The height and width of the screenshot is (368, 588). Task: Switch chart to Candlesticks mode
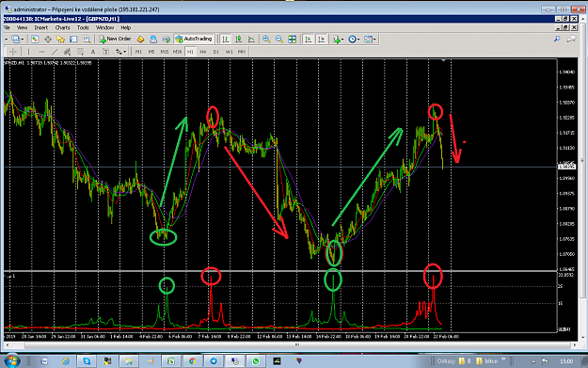(238, 39)
